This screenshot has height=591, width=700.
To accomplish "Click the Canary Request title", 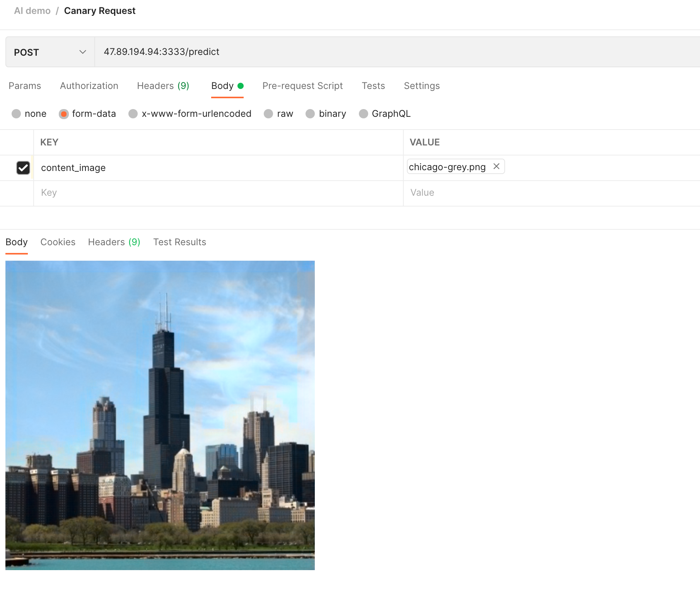I will point(100,11).
